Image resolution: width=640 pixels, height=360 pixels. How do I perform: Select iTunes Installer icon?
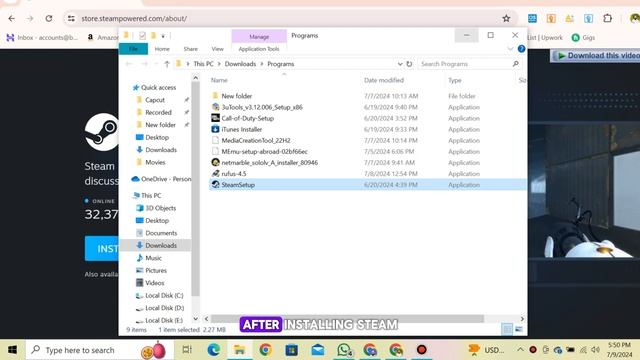tap(215, 129)
